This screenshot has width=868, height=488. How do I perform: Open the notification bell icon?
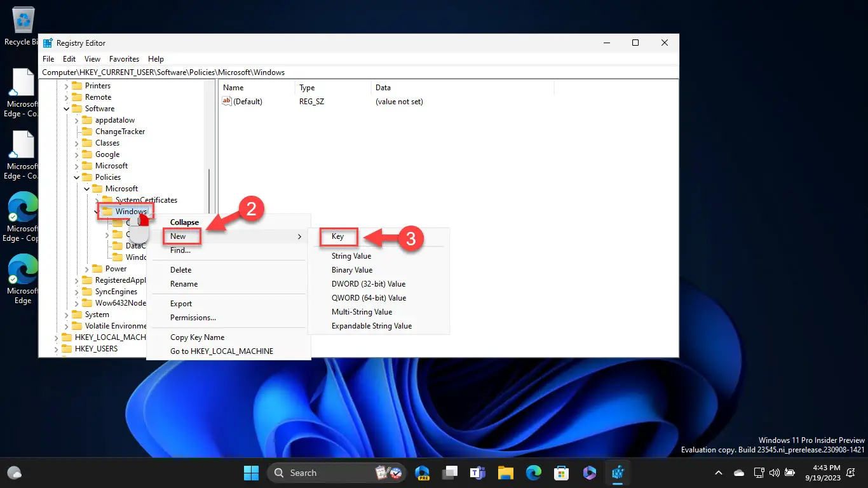851,473
